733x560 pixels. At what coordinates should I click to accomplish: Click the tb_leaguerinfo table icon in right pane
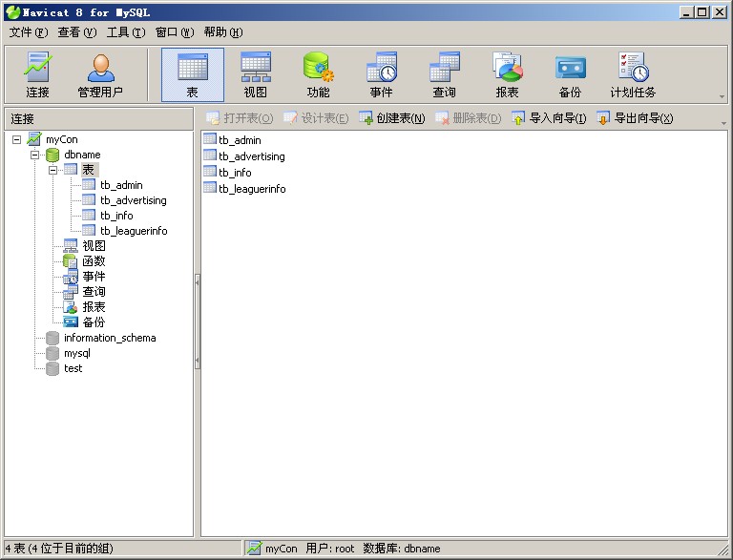coord(210,188)
